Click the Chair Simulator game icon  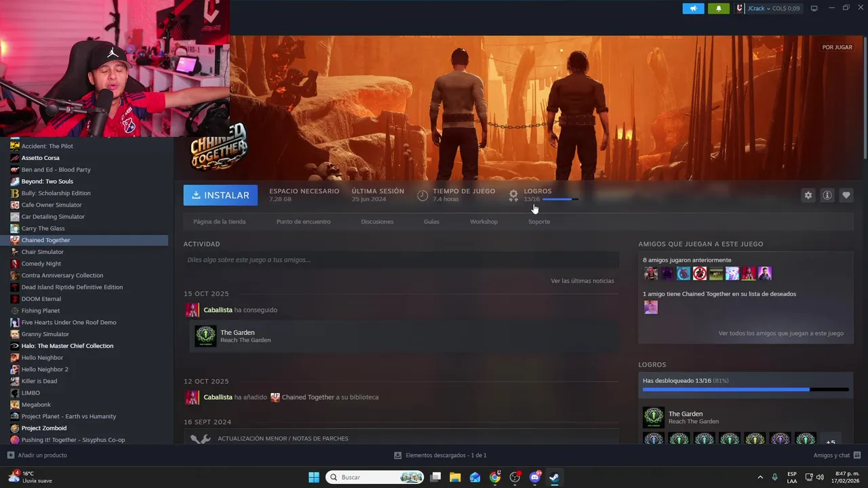pos(15,252)
